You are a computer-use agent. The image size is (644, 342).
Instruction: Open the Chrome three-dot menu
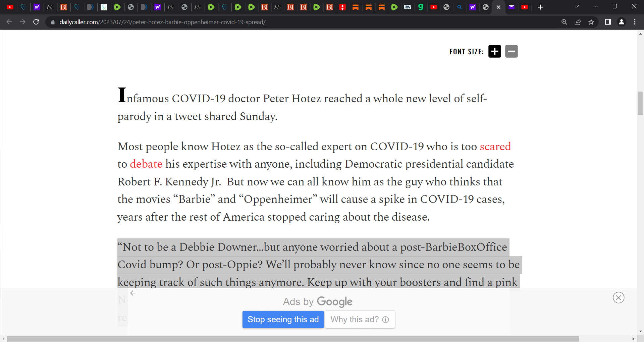click(x=635, y=22)
